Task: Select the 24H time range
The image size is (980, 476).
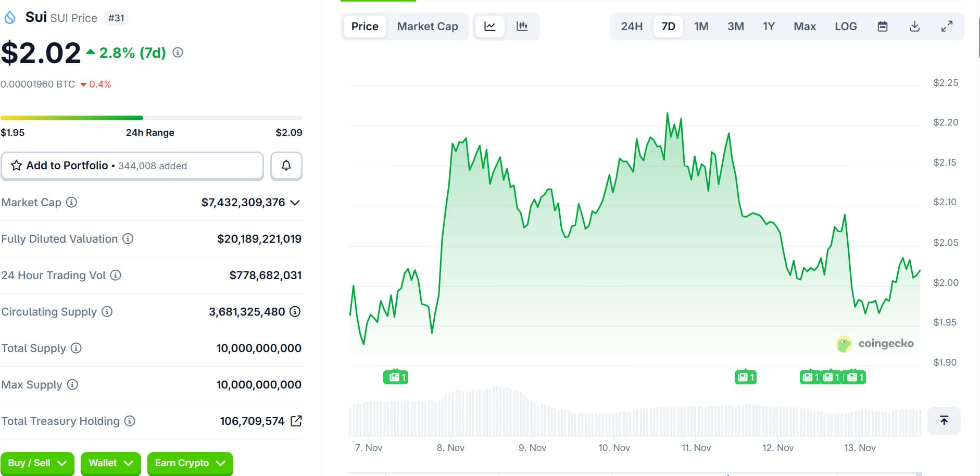Action: coord(631,26)
